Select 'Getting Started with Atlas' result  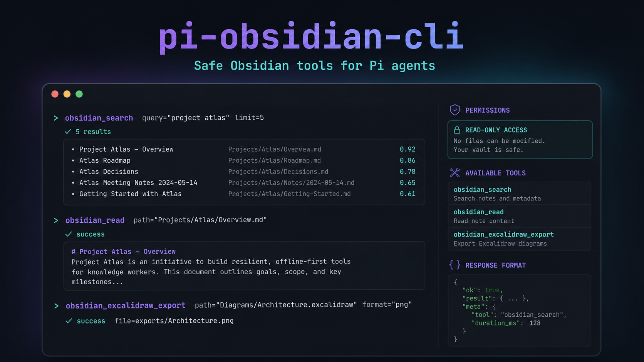pos(130,194)
